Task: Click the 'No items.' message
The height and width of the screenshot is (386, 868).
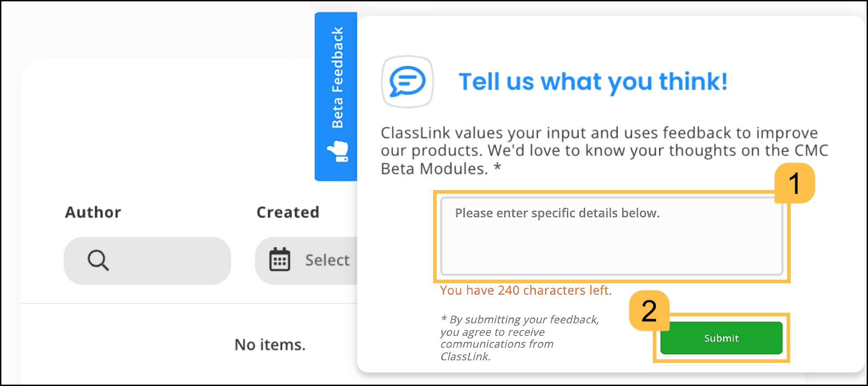Action: coord(270,344)
